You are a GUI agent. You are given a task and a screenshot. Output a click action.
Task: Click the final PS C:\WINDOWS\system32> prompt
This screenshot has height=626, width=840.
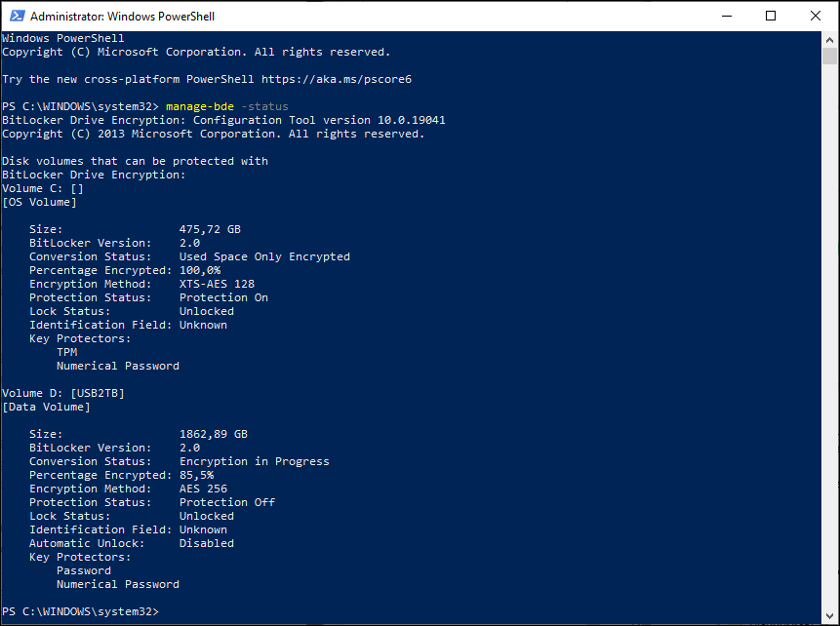coord(81,611)
